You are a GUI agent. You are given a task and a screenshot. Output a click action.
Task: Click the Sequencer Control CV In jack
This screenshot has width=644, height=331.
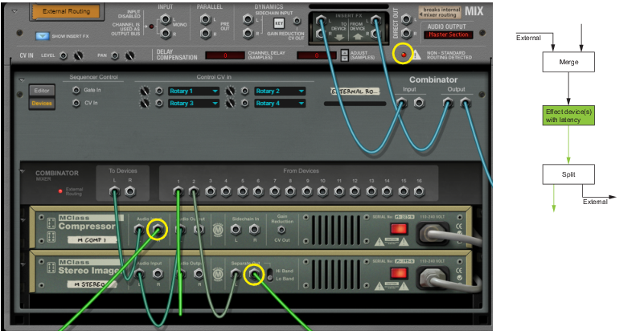click(x=76, y=103)
